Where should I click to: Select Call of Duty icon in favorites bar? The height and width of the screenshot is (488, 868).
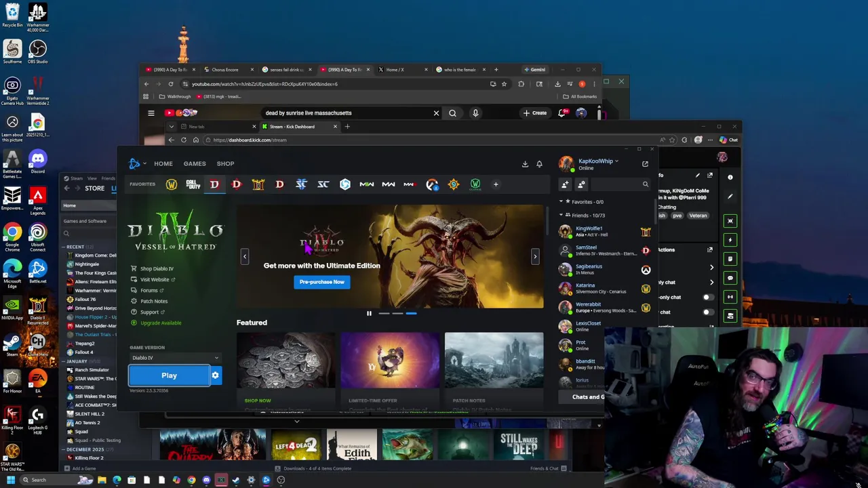pyautogui.click(x=193, y=184)
